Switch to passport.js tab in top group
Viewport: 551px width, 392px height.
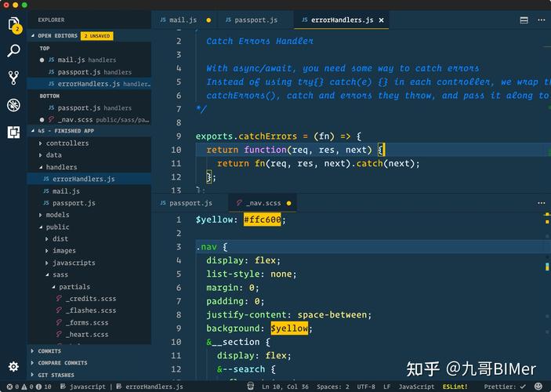click(x=256, y=20)
